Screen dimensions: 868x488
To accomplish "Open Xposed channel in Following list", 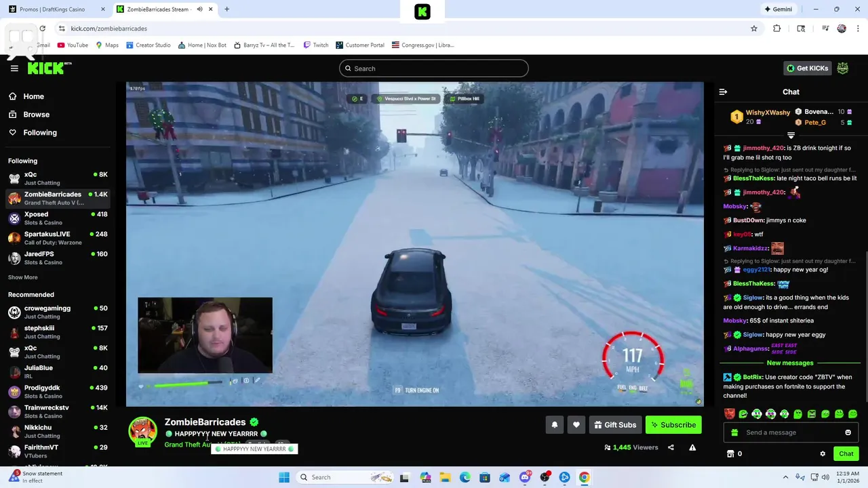I will [x=58, y=218].
